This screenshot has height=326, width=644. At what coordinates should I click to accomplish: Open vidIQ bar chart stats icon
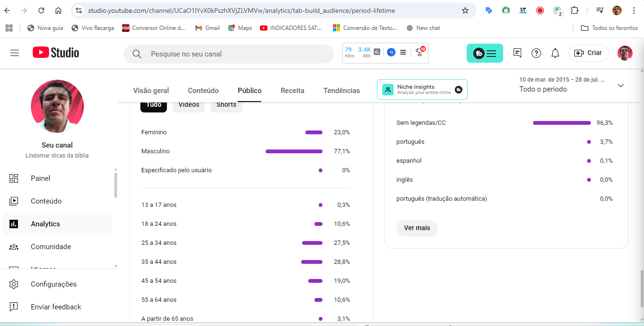click(x=377, y=52)
